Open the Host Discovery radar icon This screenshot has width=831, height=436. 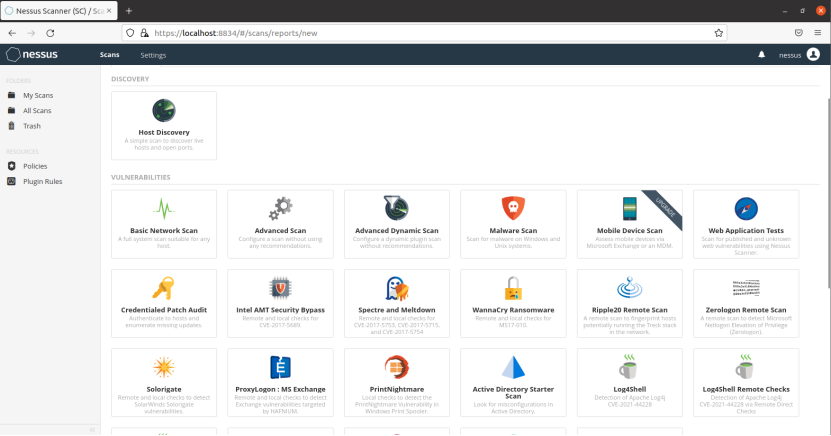[x=164, y=111]
